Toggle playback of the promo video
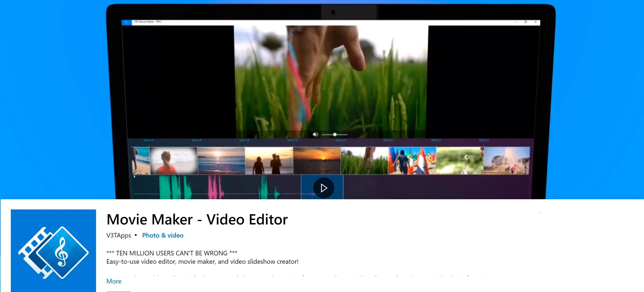 point(324,187)
